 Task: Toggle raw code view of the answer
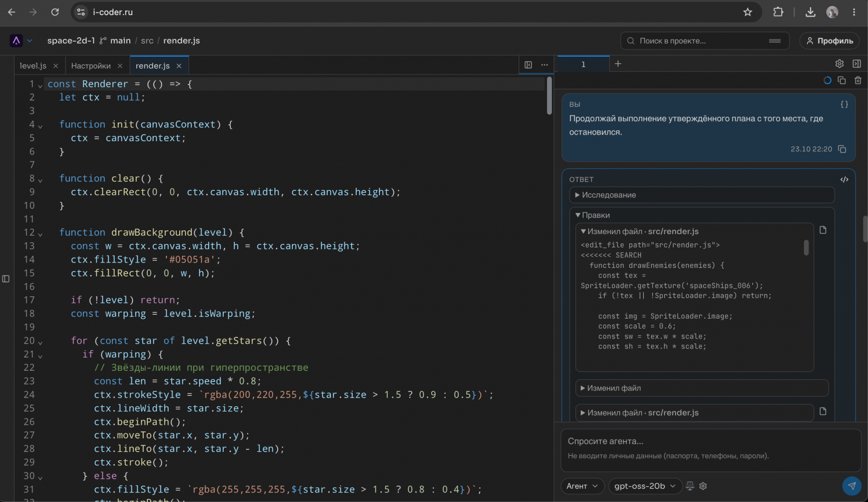[x=844, y=180]
